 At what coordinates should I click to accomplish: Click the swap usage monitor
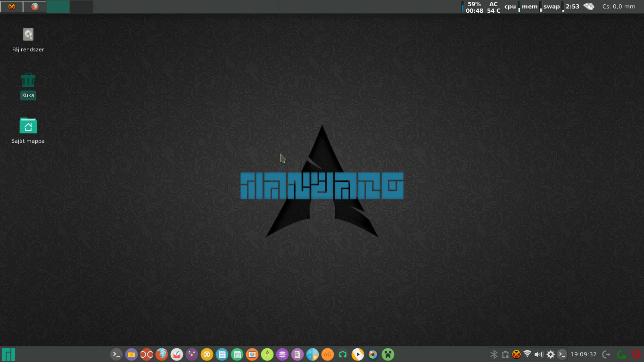tap(553, 7)
